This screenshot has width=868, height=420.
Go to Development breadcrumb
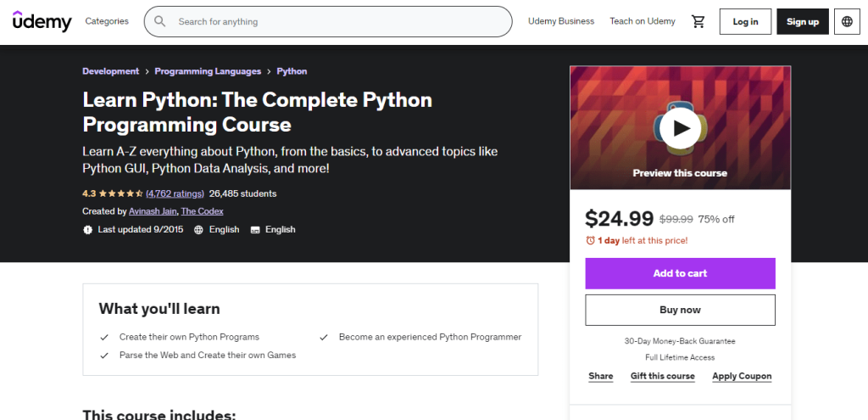tap(111, 71)
